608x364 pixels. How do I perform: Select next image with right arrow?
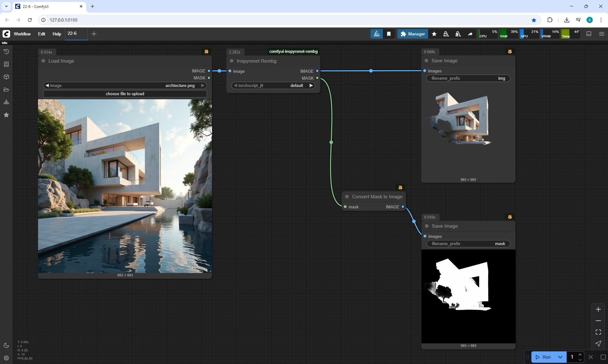click(203, 85)
